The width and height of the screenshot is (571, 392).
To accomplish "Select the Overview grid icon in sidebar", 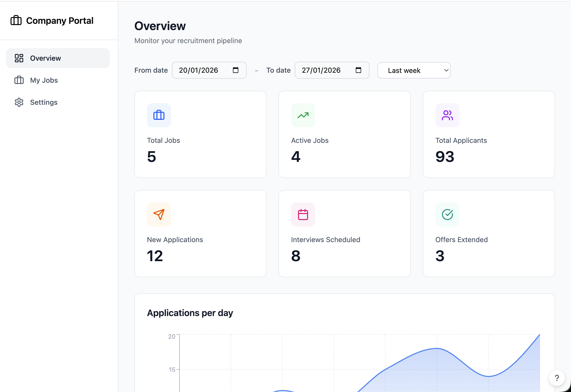I will (19, 58).
